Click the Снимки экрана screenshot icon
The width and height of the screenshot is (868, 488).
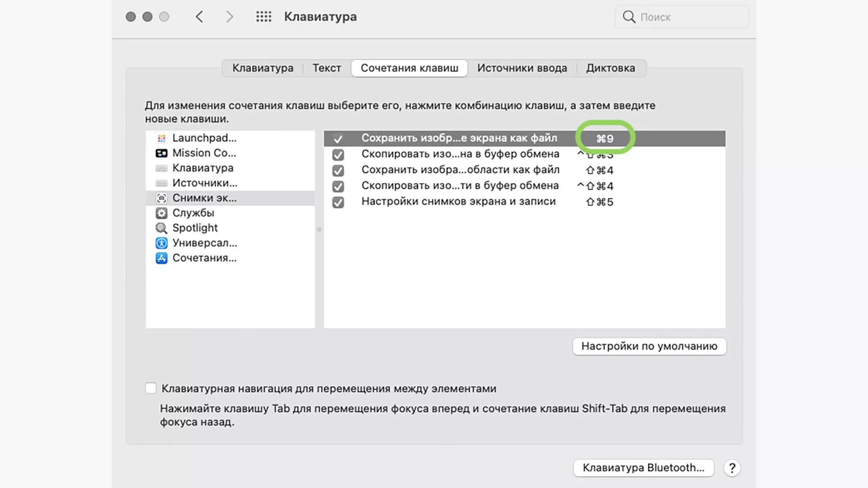pos(161,198)
